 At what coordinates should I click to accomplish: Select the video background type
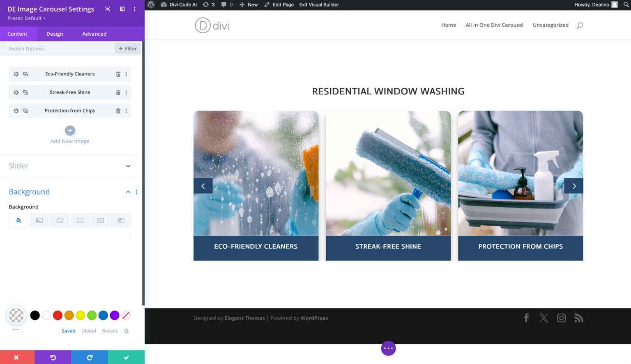(80, 220)
